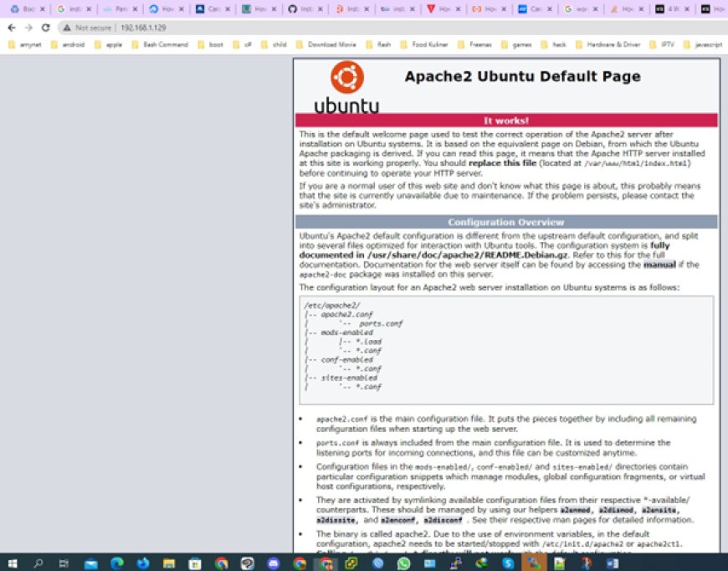Open the child bookmark folder
728x571 pixels.
coord(274,44)
